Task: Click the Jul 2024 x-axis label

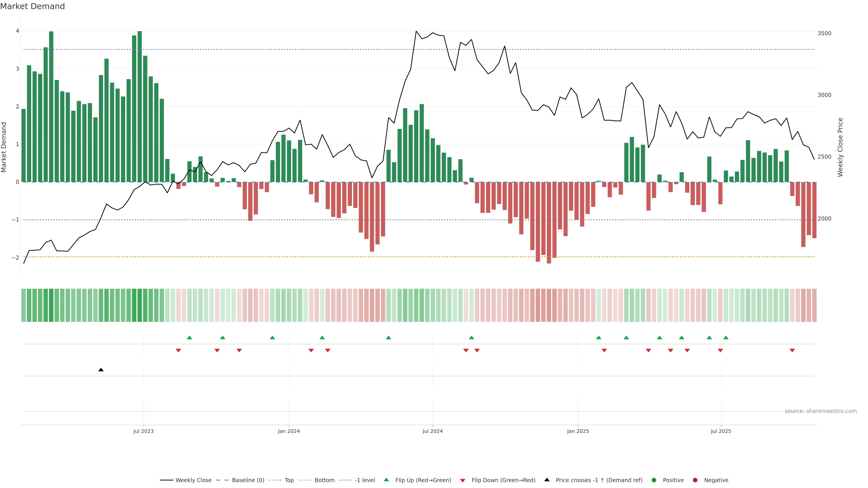Action: tap(432, 431)
